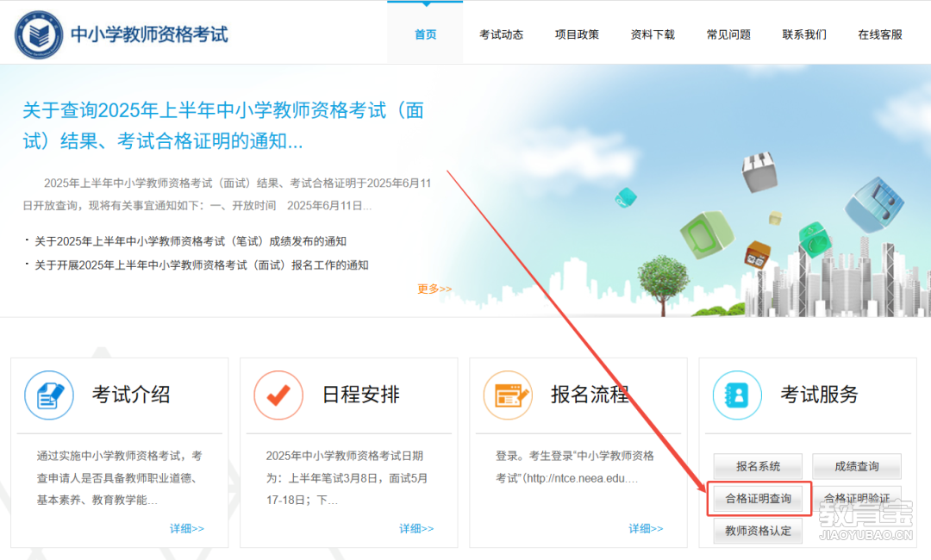Open 详细>> under 日程安排
Screen dimensions: 931x560
pyautogui.click(x=416, y=528)
